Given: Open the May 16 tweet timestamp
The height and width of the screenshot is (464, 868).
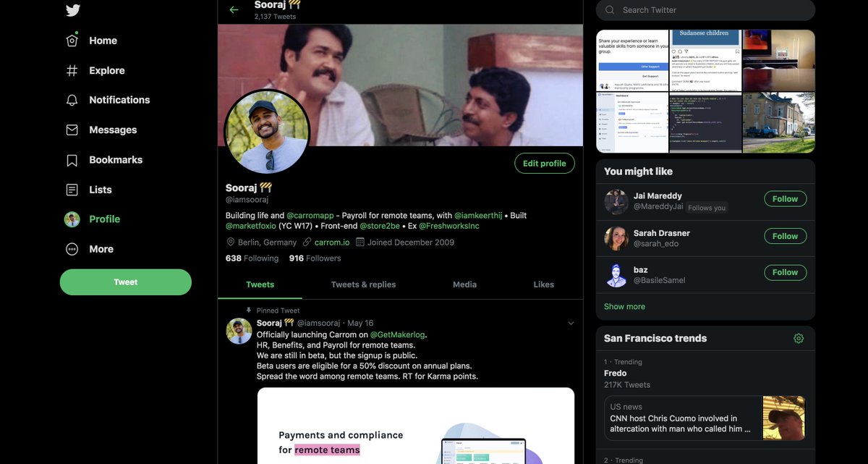Looking at the screenshot, I should tap(360, 323).
